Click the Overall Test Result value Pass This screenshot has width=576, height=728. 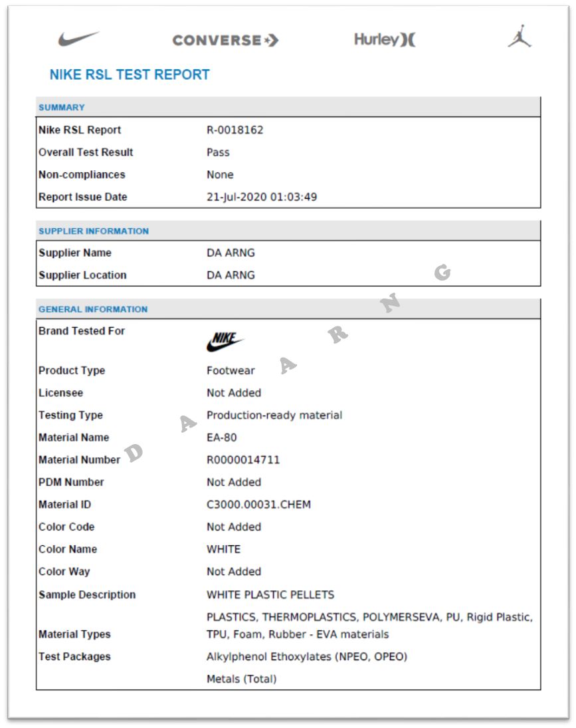click(x=218, y=152)
